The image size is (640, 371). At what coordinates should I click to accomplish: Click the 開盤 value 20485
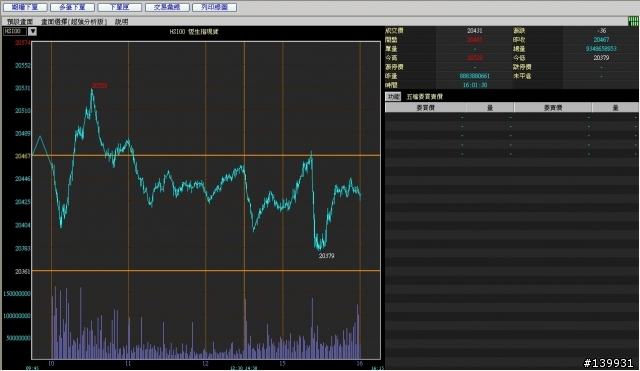[x=474, y=40]
